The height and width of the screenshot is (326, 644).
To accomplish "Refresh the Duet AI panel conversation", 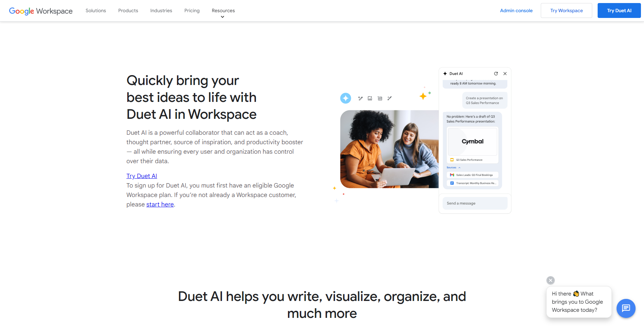I will [496, 73].
